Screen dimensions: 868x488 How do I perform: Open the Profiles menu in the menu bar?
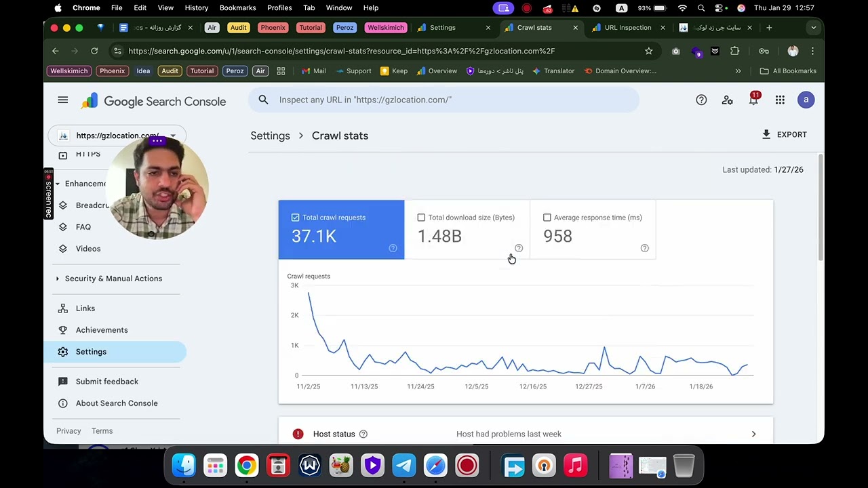pos(279,8)
